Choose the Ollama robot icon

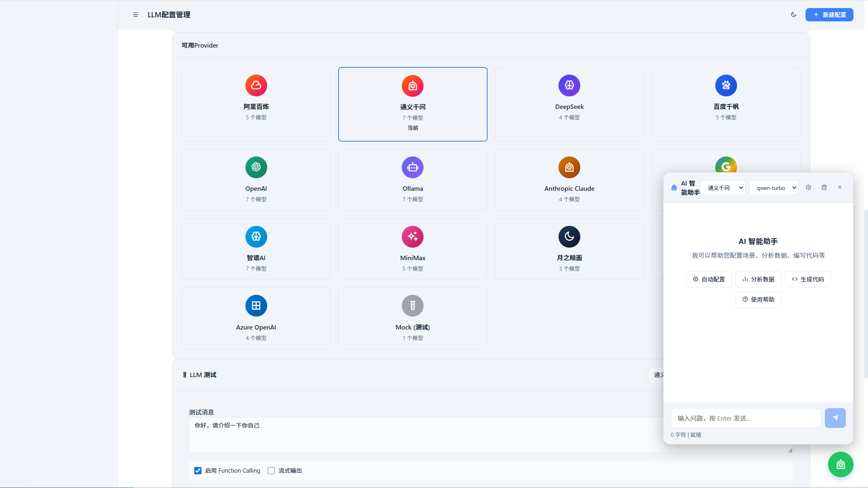click(x=413, y=167)
